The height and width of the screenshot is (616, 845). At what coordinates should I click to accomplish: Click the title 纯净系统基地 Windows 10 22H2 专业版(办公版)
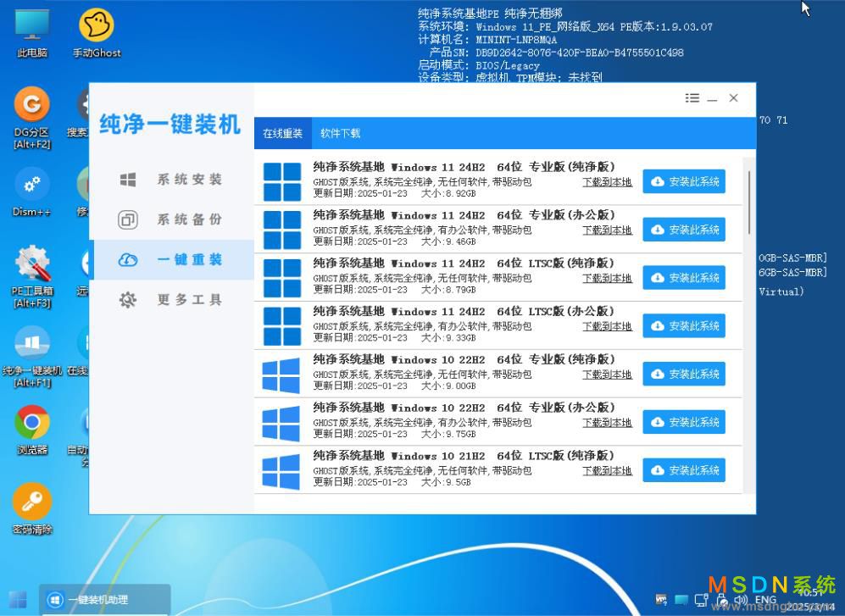tap(464, 408)
